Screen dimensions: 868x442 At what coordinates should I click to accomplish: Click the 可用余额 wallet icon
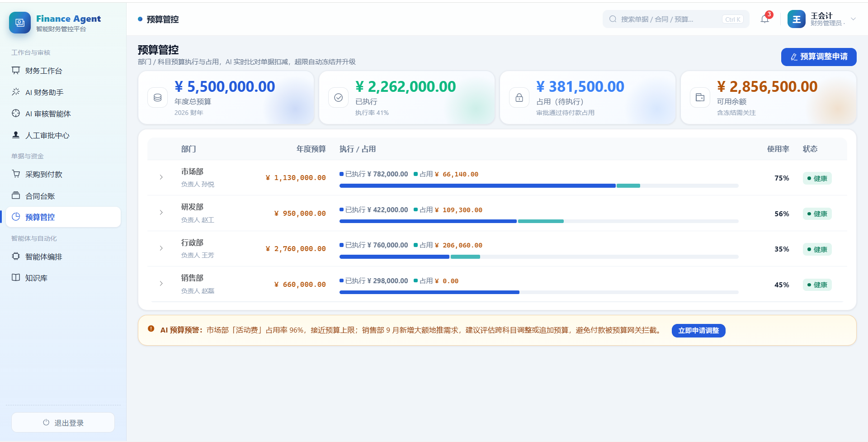point(700,97)
